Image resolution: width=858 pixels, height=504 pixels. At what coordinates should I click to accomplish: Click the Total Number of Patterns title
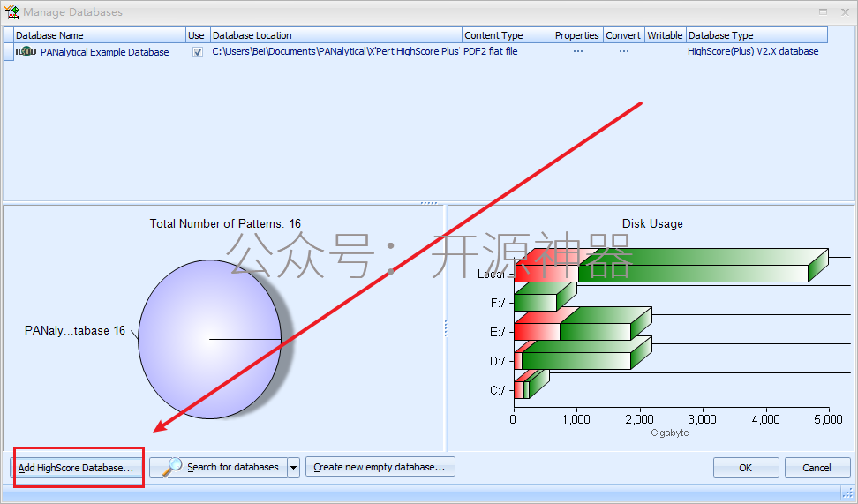tap(225, 224)
